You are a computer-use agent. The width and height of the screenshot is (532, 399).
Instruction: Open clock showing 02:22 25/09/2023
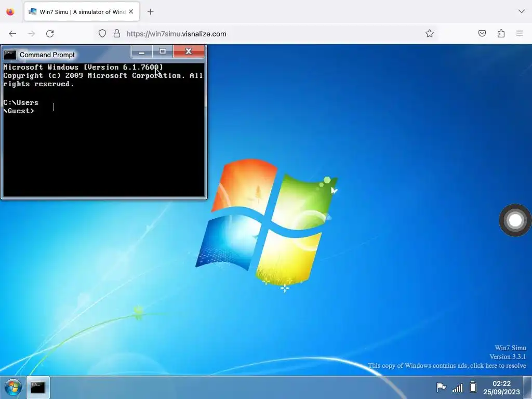click(x=501, y=388)
